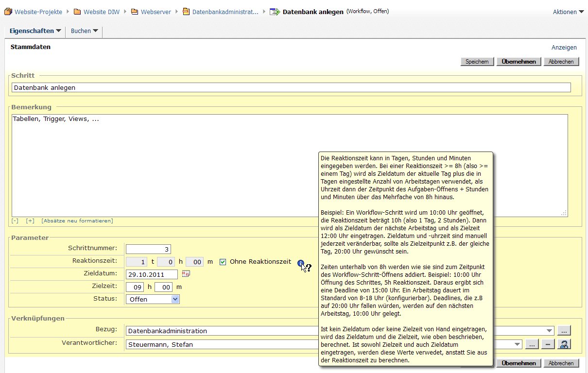Click the Reaktionszeit days field
Screen dimensions: 588x373
[x=137, y=262]
